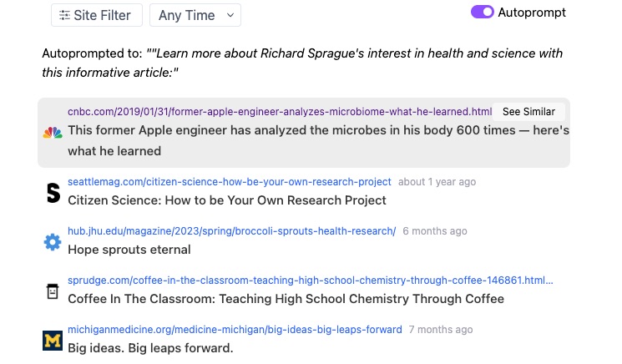
Task: Click the 'Hope sprouts eternal' result title
Action: click(129, 250)
